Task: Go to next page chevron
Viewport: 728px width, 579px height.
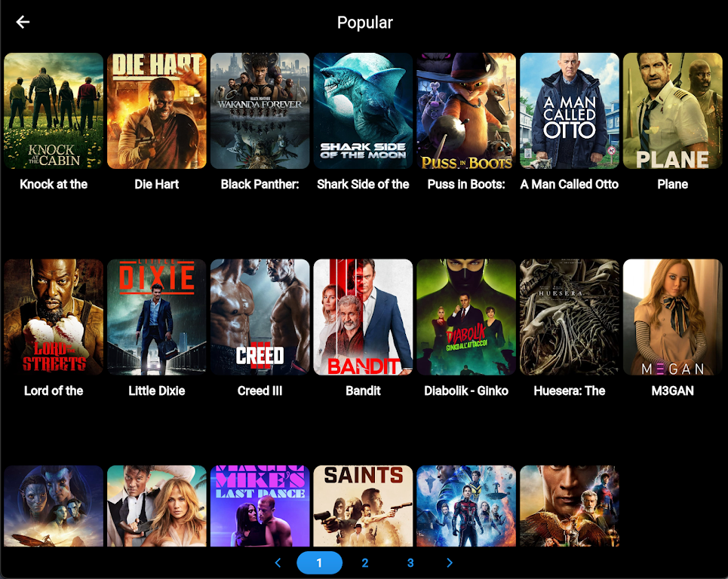Action: (x=450, y=563)
